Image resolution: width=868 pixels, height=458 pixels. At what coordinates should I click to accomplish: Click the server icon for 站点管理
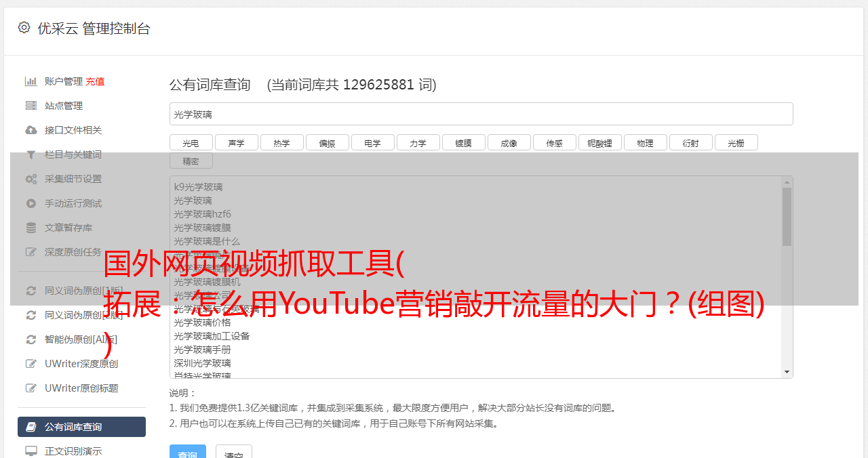click(x=31, y=106)
